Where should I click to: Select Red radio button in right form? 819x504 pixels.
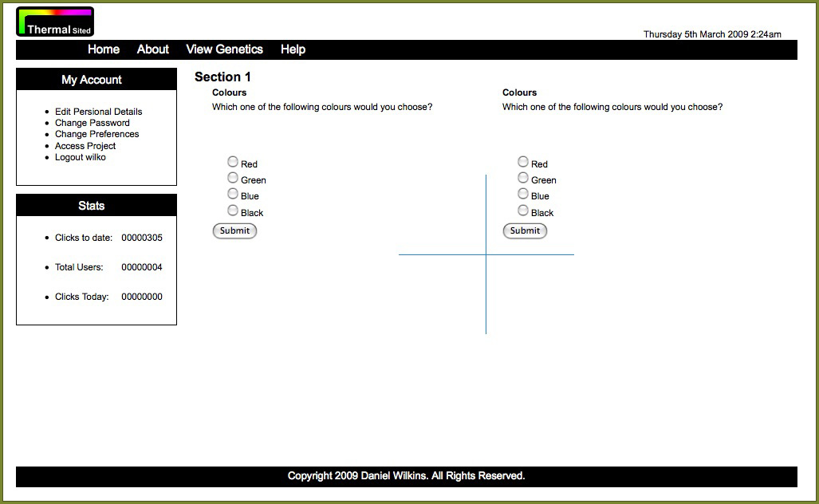click(x=523, y=162)
